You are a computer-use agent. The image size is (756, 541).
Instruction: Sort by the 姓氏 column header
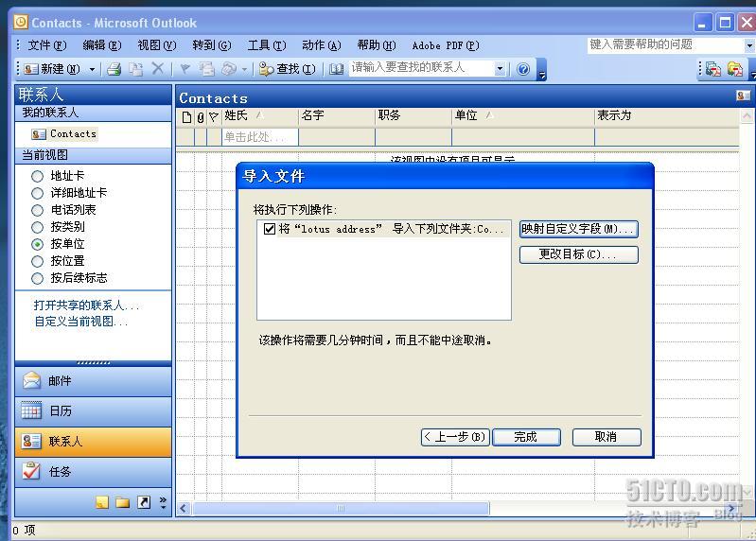pos(260,115)
